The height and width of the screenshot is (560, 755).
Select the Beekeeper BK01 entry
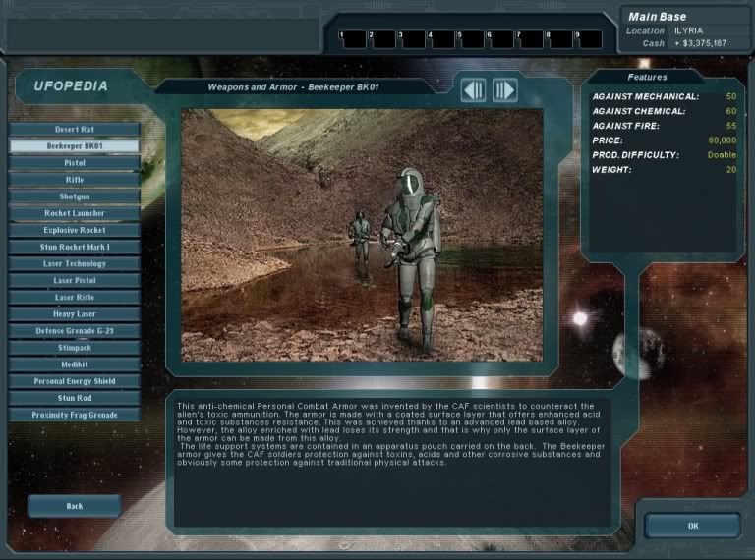point(75,146)
